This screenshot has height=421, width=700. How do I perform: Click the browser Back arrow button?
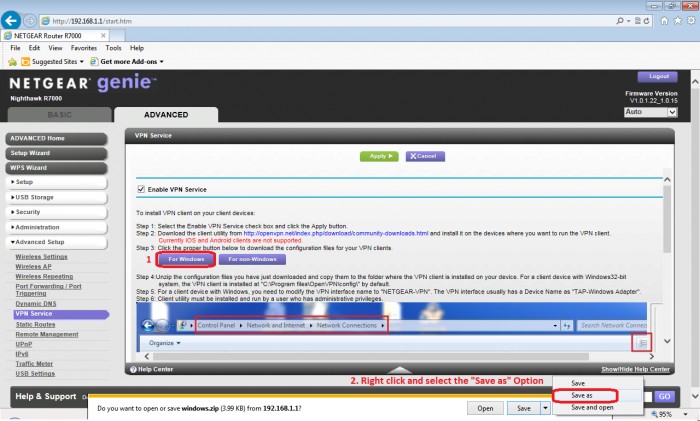pos(11,21)
